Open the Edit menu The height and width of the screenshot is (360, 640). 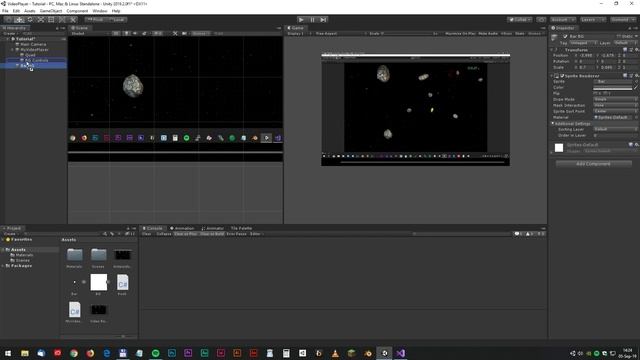click(x=16, y=11)
